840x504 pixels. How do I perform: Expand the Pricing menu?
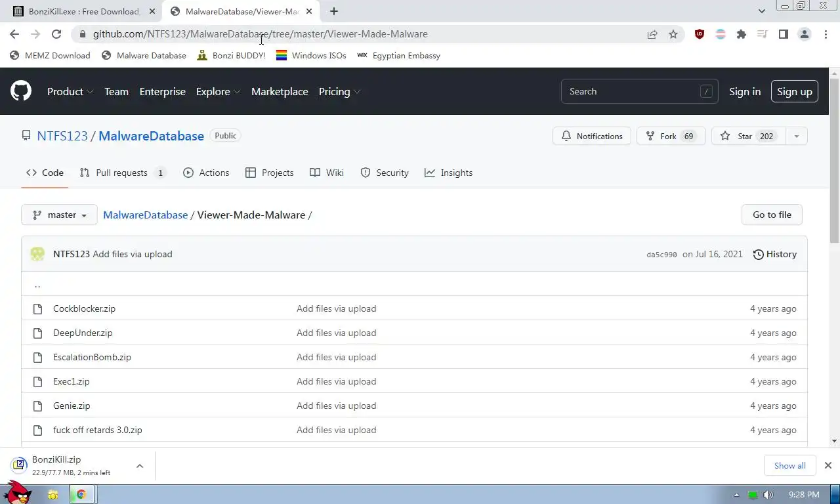point(339,91)
